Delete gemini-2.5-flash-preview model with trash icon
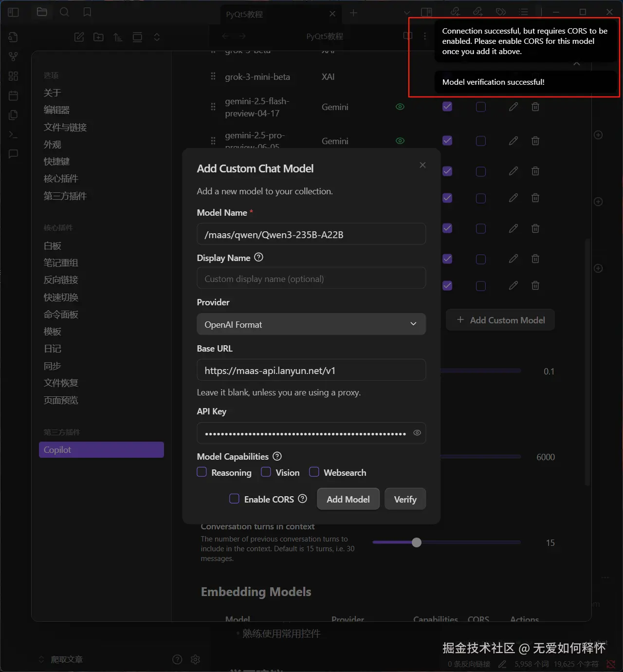This screenshot has width=623, height=672. coord(535,107)
